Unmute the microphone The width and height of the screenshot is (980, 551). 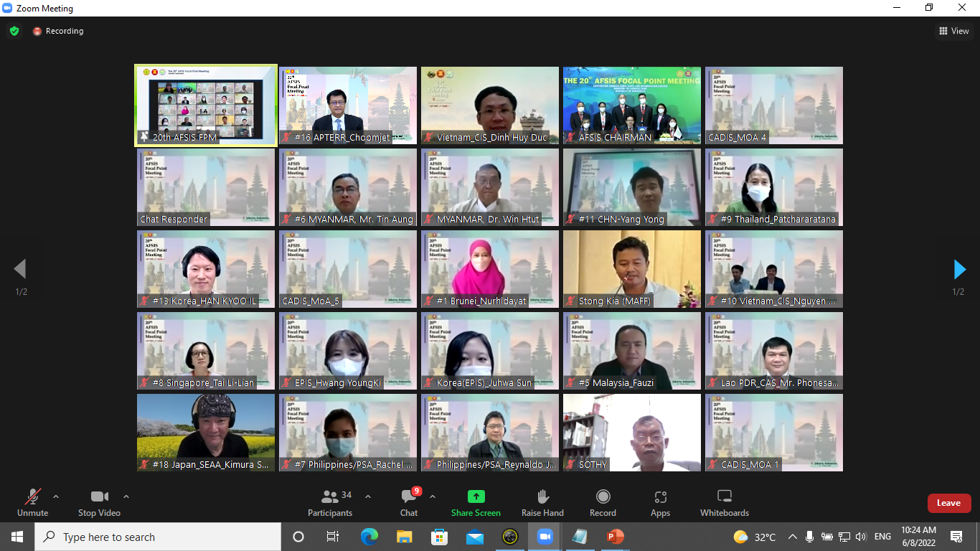(x=32, y=502)
